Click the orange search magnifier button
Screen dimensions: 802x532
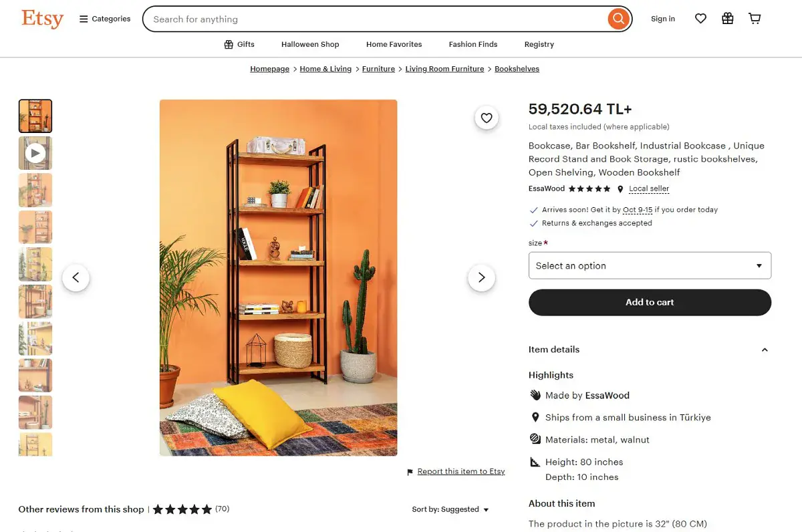(x=619, y=19)
